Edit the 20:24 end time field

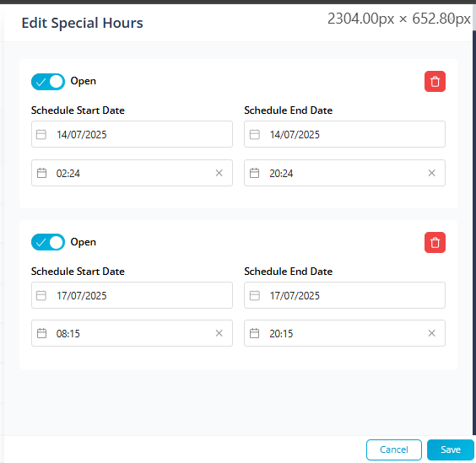pyautogui.click(x=344, y=173)
